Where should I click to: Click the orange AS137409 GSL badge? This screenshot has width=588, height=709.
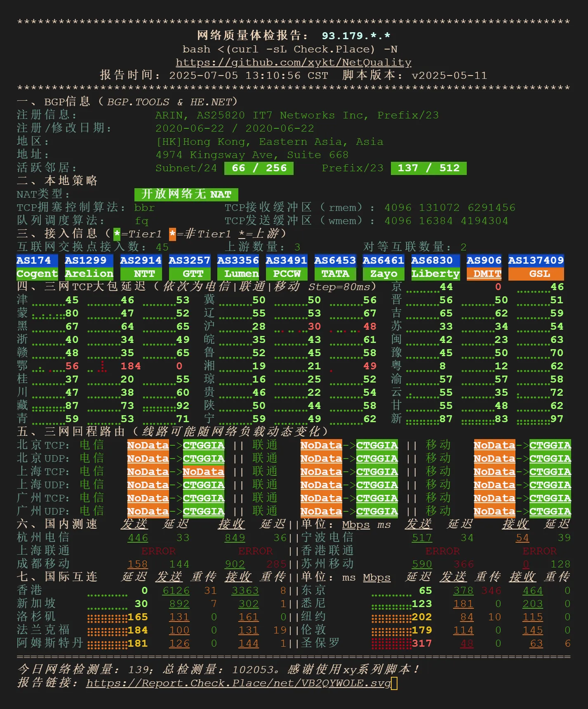[536, 267]
